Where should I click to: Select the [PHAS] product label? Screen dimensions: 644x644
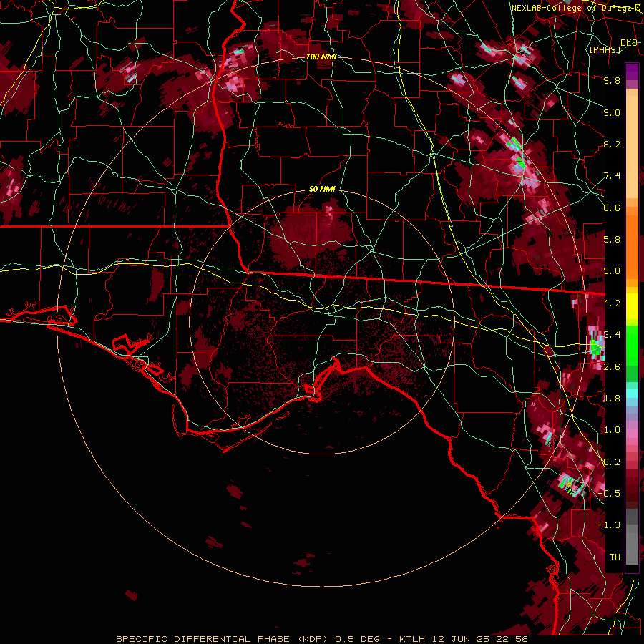pos(605,49)
